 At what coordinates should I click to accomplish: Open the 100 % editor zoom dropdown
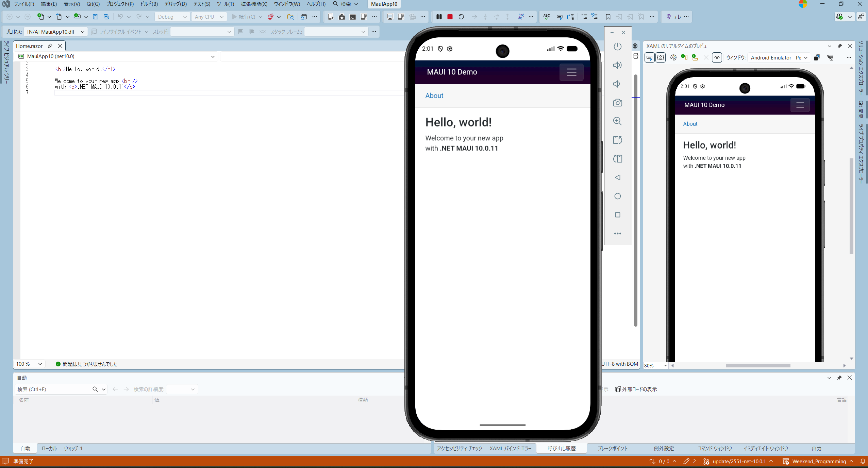[29, 364]
